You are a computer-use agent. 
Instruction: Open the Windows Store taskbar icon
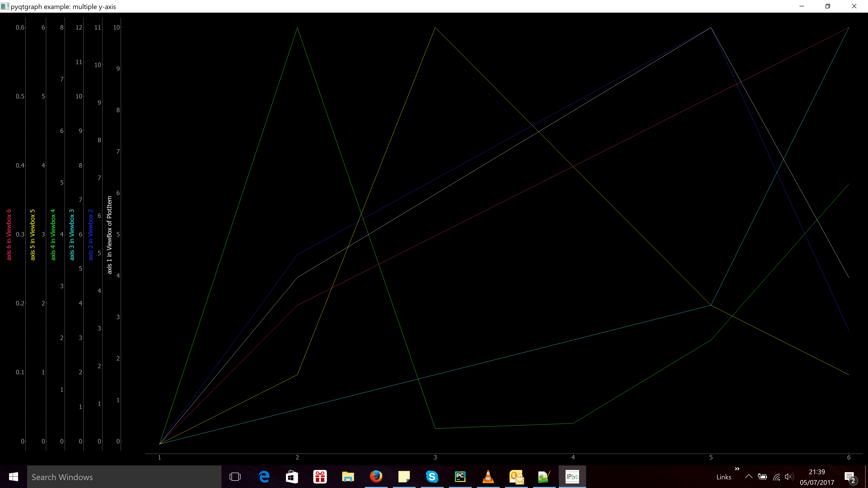292,477
